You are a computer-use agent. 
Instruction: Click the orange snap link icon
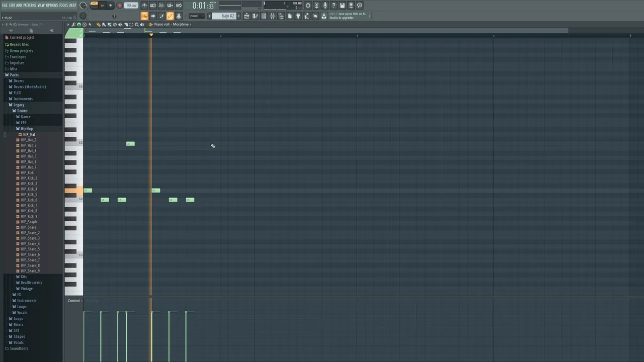[x=170, y=16]
